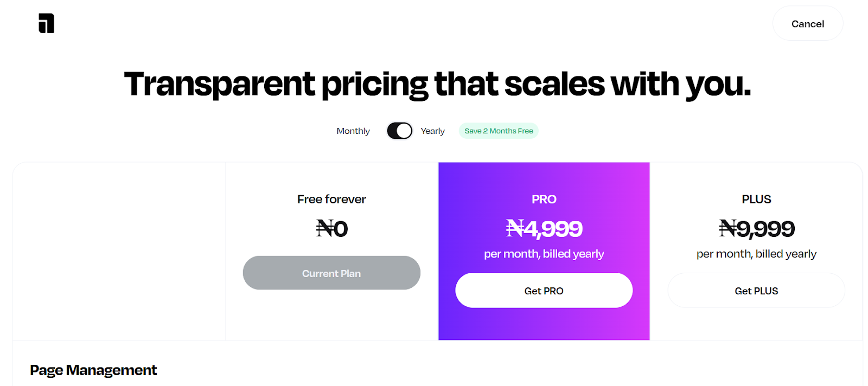Select the PRO plan heading

coord(544,199)
